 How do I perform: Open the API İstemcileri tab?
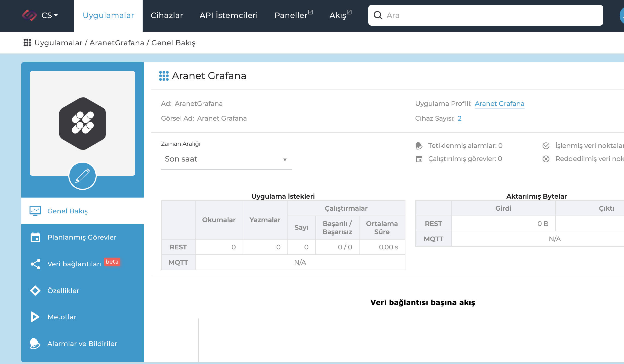pyautogui.click(x=228, y=15)
